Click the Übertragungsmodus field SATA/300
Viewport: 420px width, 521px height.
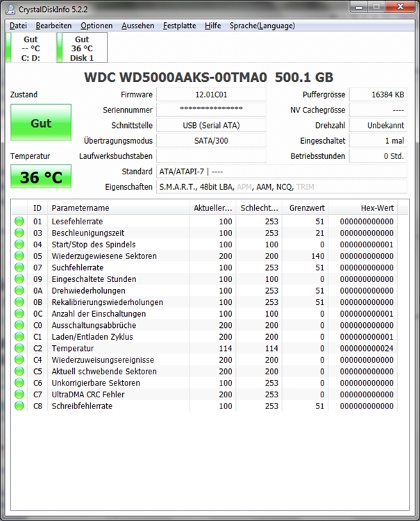(211, 140)
